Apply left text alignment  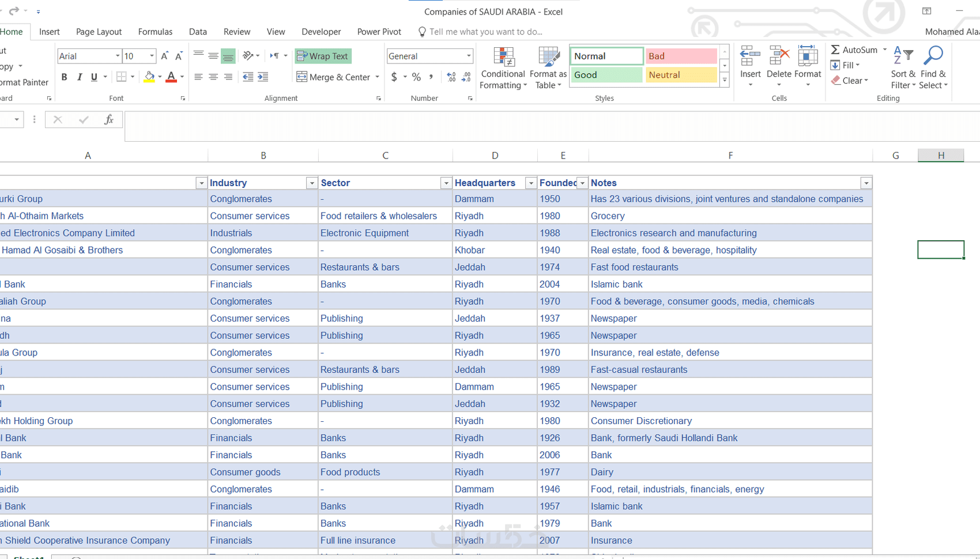pyautogui.click(x=198, y=77)
